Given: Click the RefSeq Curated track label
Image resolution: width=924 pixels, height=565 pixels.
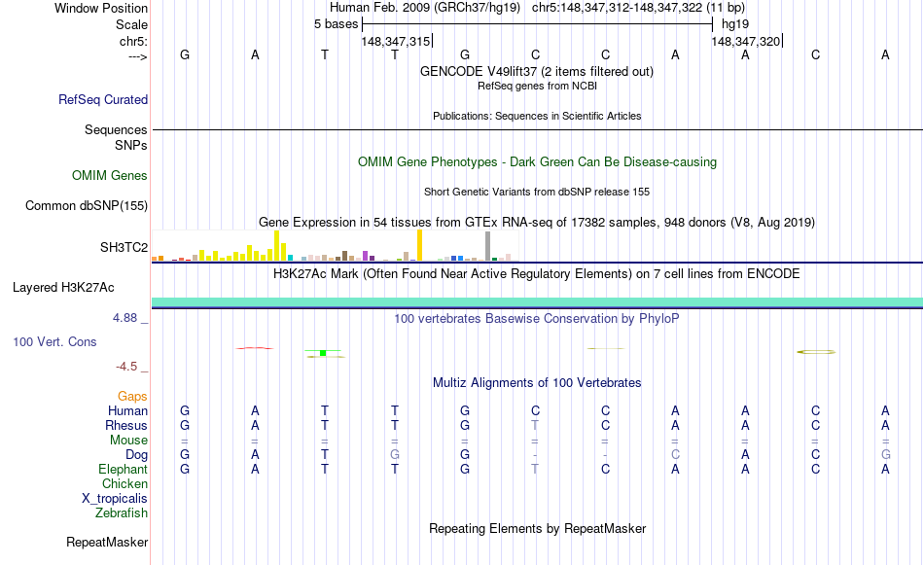Looking at the screenshot, I should point(102,99).
